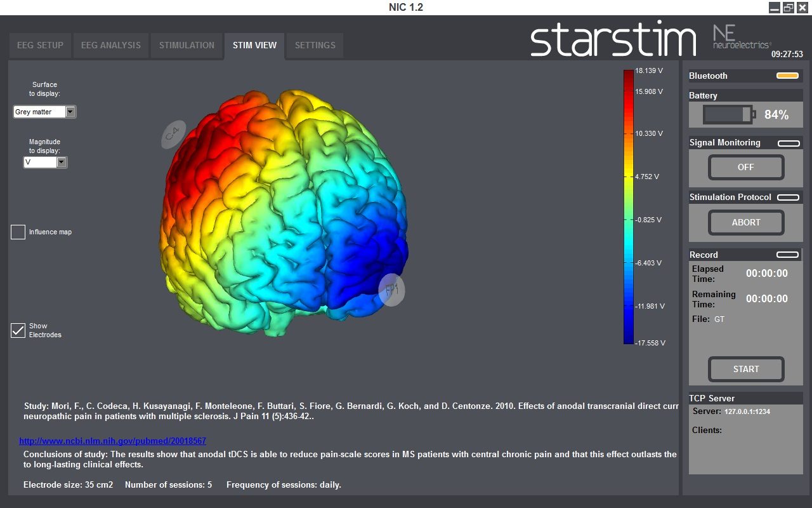Click the server address 127.0.0.1:1234

pyautogui.click(x=747, y=411)
